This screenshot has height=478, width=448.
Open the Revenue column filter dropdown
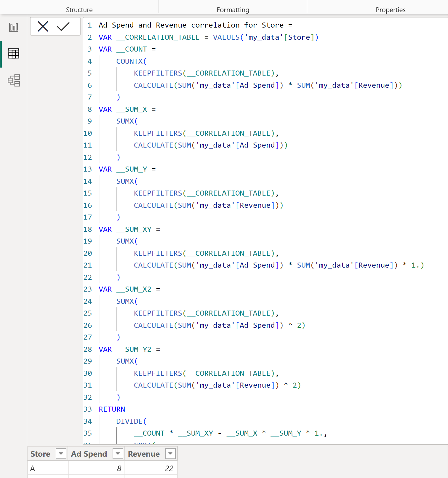click(x=170, y=454)
